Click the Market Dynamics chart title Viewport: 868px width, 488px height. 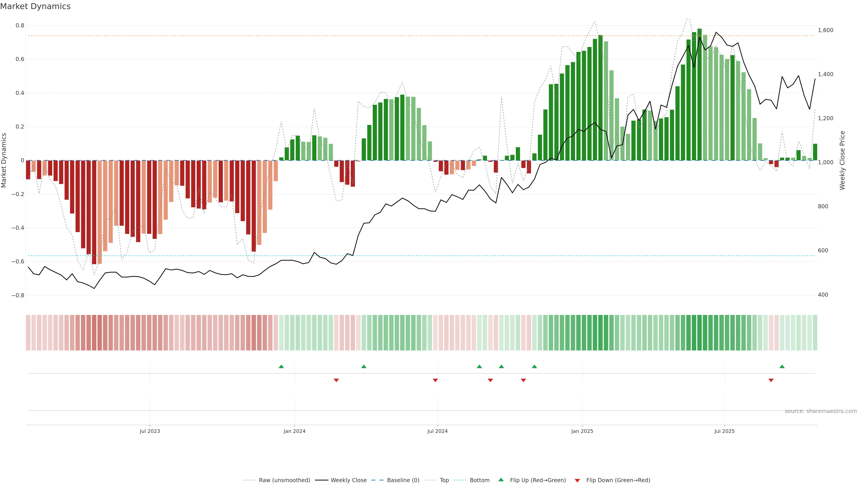tap(35, 6)
